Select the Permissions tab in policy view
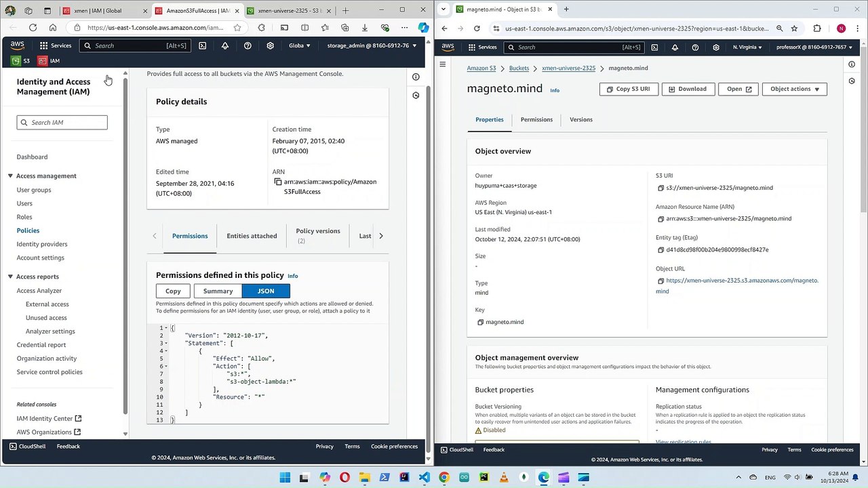 tap(190, 236)
